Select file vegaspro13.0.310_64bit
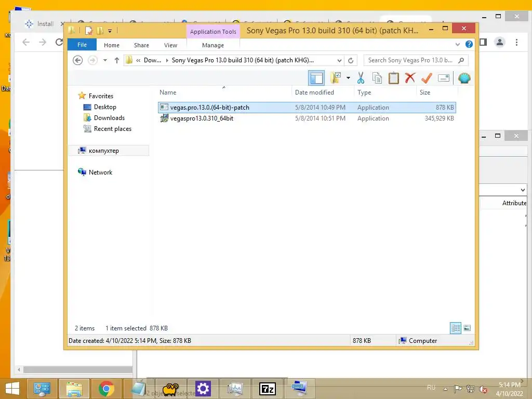This screenshot has width=532, height=399. click(x=307, y=118)
